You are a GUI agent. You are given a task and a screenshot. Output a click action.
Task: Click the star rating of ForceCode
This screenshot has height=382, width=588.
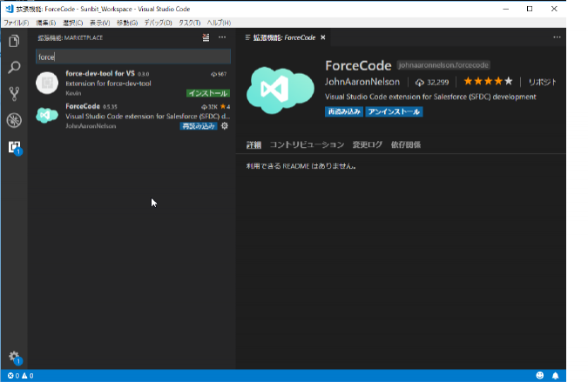pos(488,81)
